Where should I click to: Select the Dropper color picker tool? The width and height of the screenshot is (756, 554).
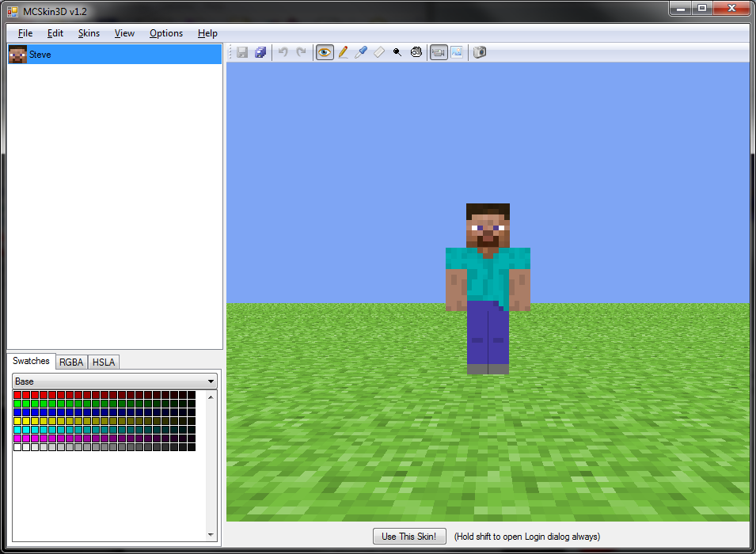coord(361,52)
